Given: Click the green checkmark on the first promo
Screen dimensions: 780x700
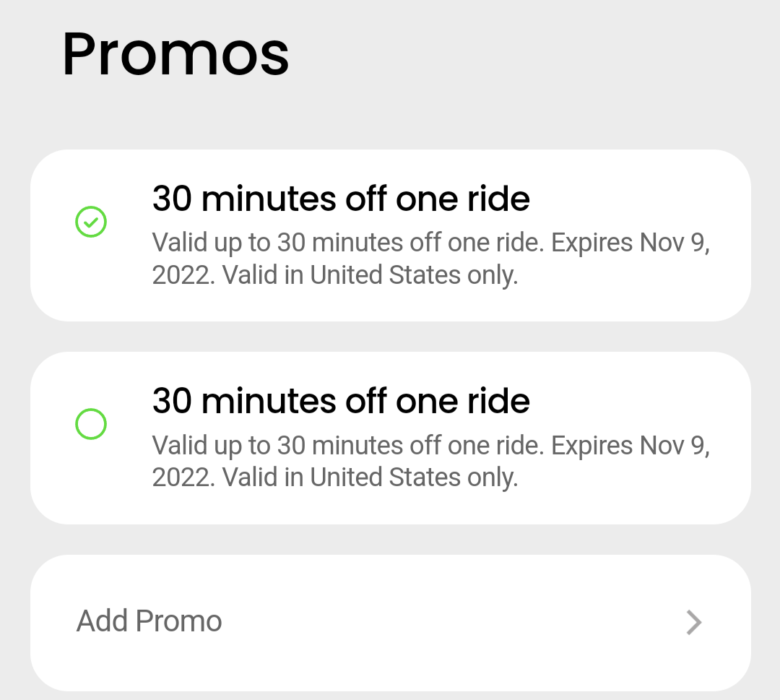Looking at the screenshot, I should pos(91,222).
